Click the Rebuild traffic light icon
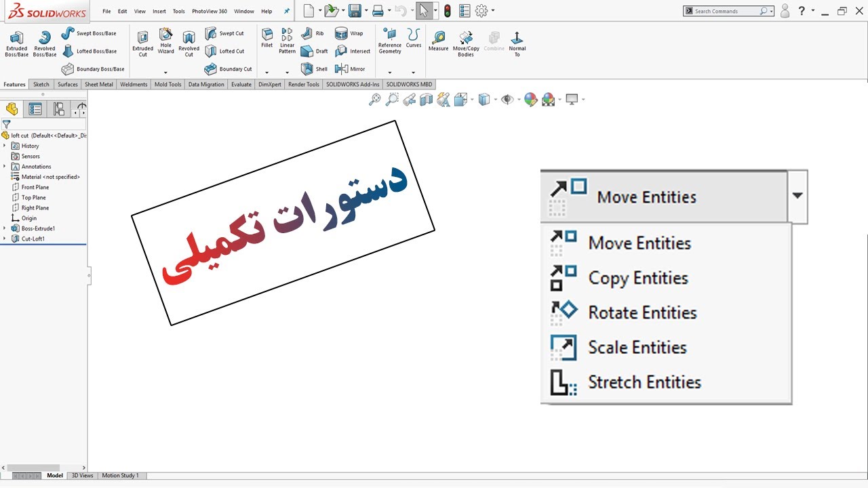The image size is (868, 488). (x=448, y=11)
